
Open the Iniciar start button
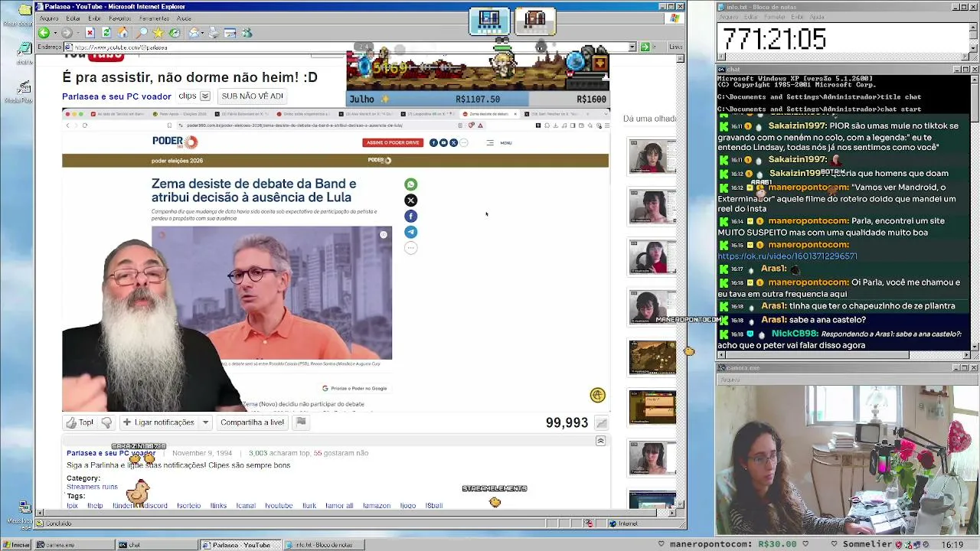(16, 545)
